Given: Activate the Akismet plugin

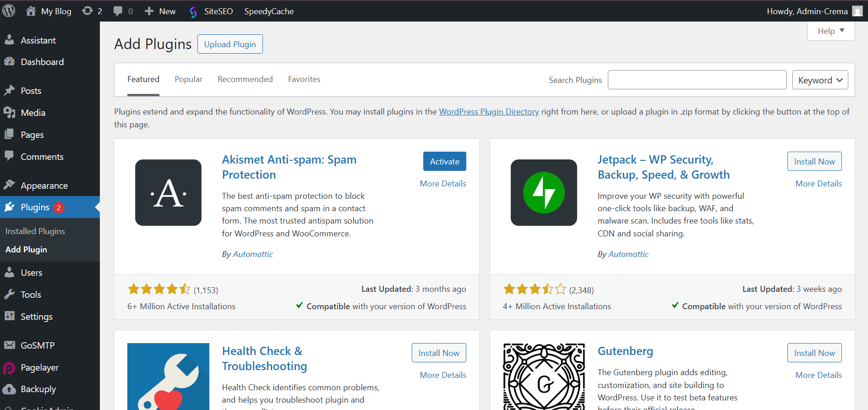Looking at the screenshot, I should coord(444,161).
